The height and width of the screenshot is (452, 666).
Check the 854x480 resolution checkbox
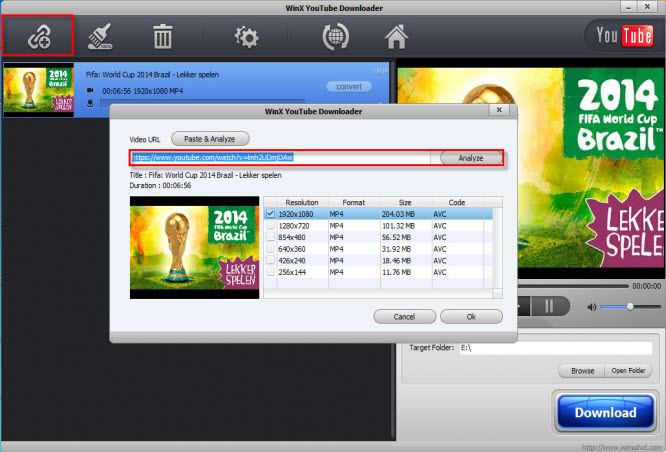click(270, 237)
